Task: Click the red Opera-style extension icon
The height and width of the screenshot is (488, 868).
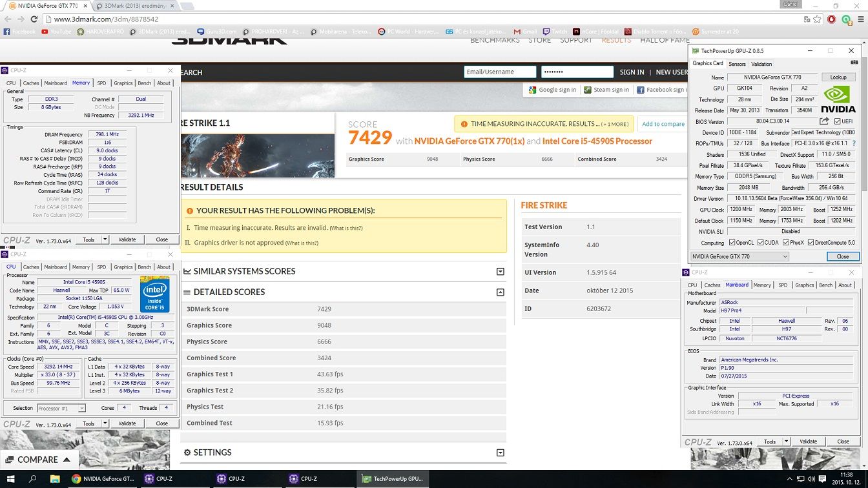Action: pyautogui.click(x=832, y=19)
